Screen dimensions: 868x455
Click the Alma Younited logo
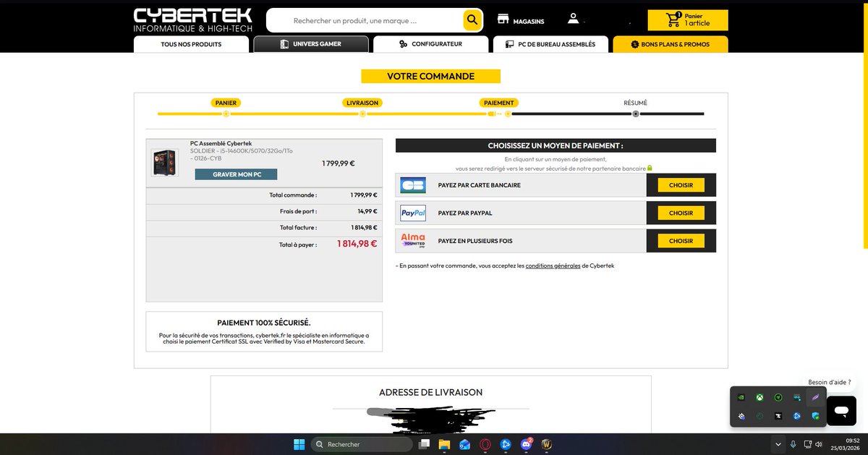[x=413, y=240]
